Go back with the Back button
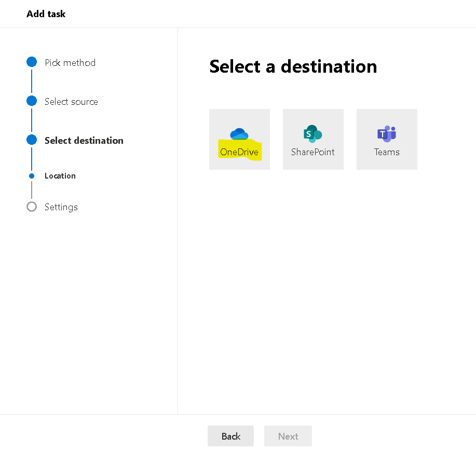Image resolution: width=476 pixels, height=450 pixels. pos(230,436)
